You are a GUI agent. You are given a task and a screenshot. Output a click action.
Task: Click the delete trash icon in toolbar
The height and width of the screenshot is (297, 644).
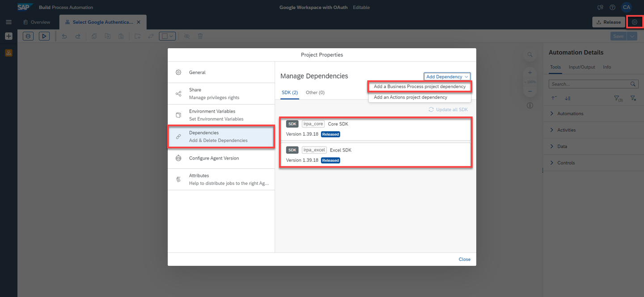point(200,36)
